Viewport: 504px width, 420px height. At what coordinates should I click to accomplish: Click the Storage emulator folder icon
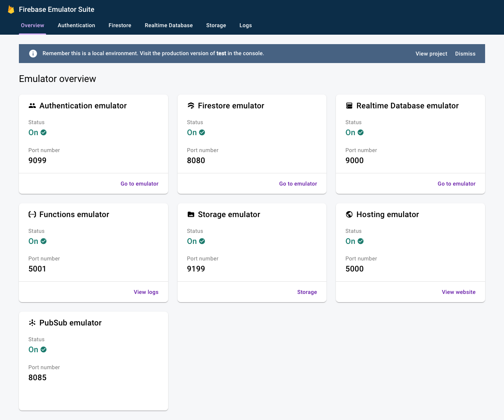(x=191, y=214)
